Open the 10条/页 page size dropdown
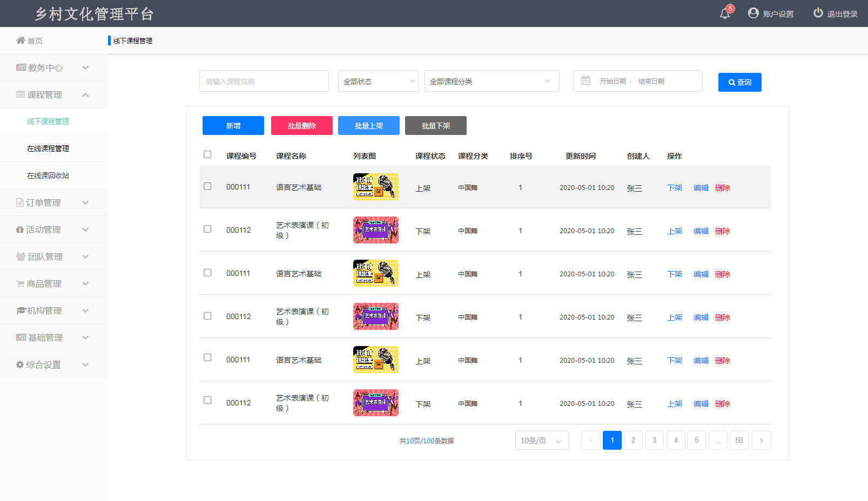 point(542,441)
